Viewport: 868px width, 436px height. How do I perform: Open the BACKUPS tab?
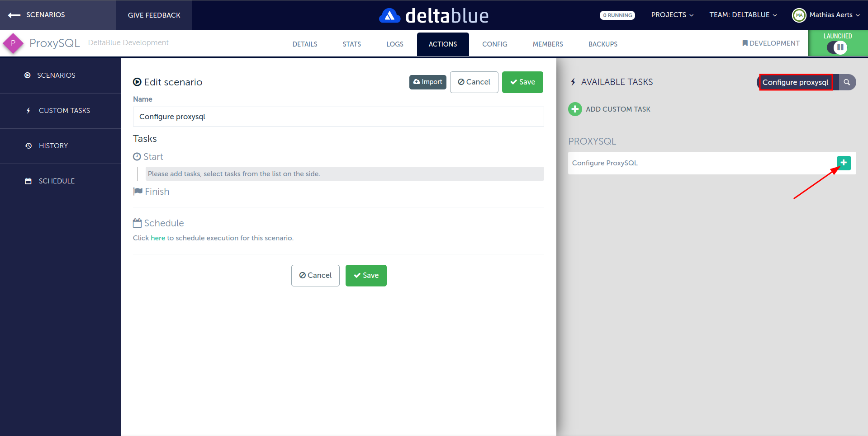point(602,44)
